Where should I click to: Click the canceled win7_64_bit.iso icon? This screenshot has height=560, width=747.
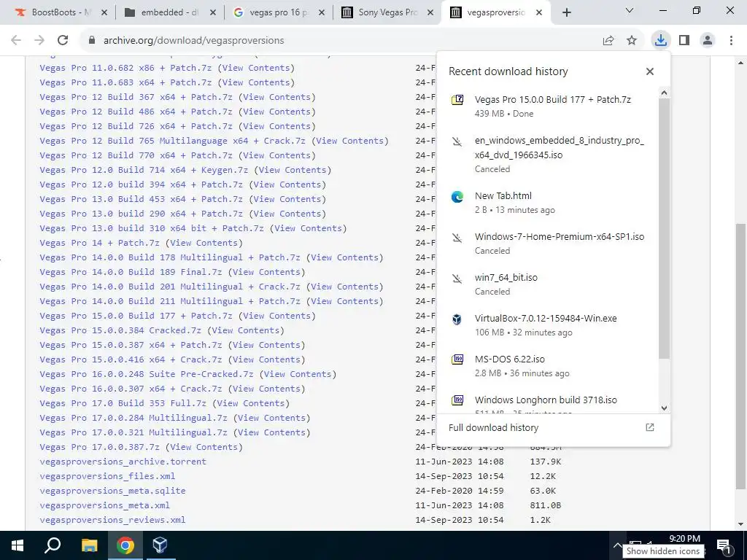pos(457,279)
